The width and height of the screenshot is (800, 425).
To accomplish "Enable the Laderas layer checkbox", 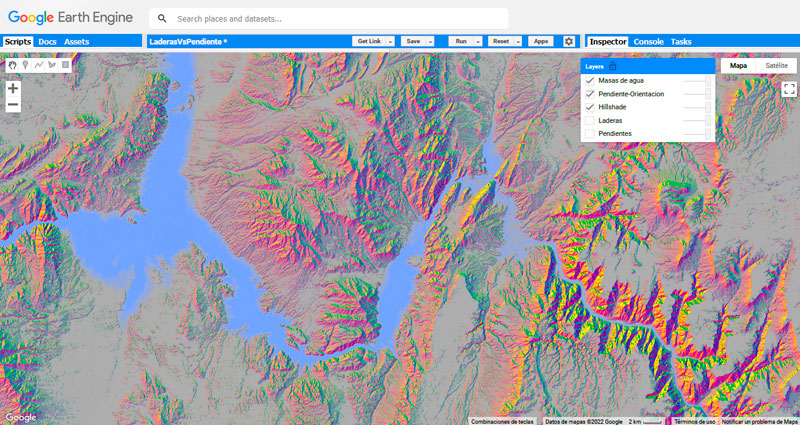I will [590, 120].
